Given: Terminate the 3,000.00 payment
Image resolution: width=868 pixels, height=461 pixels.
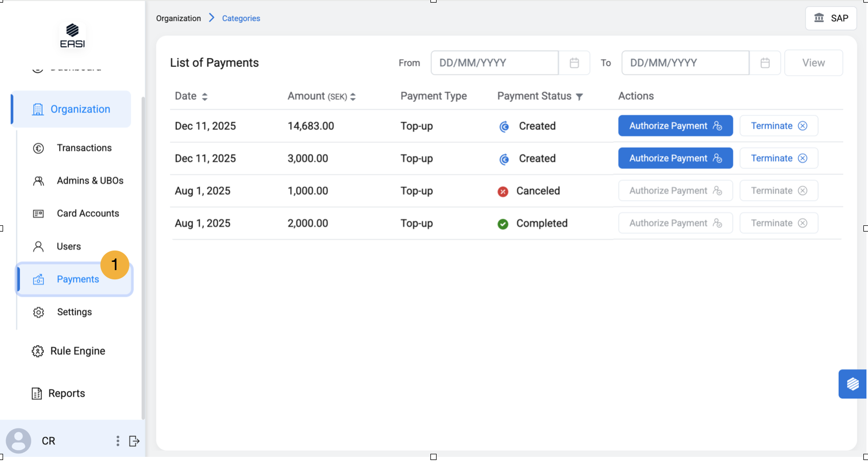Looking at the screenshot, I should [x=779, y=158].
